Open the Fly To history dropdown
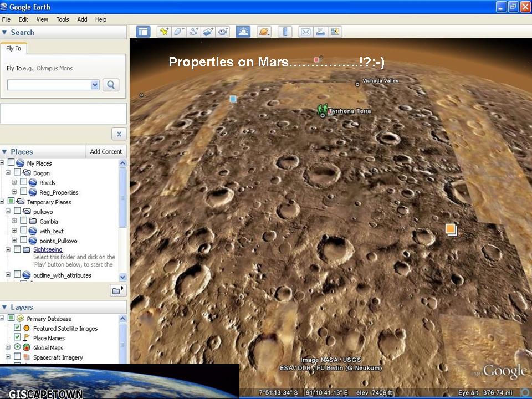The image size is (532, 399). point(95,85)
